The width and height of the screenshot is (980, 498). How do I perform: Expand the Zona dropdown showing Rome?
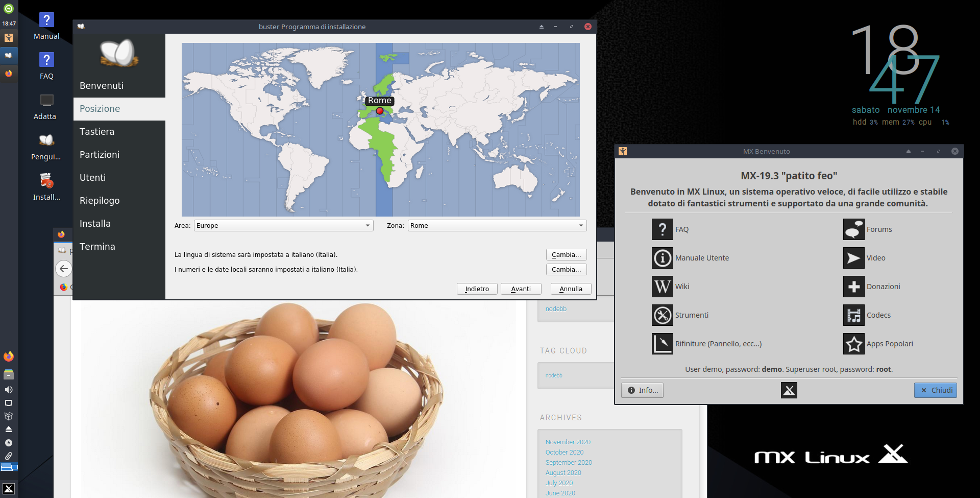coord(497,225)
